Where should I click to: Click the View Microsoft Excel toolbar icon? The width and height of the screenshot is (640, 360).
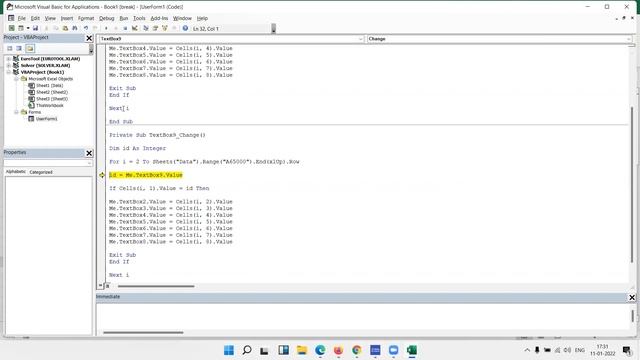coord(11,28)
